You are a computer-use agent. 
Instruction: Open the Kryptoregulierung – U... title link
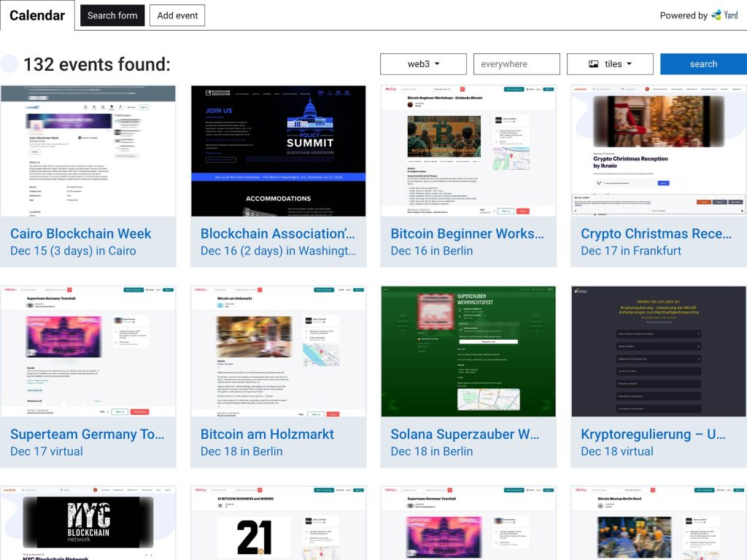click(653, 434)
